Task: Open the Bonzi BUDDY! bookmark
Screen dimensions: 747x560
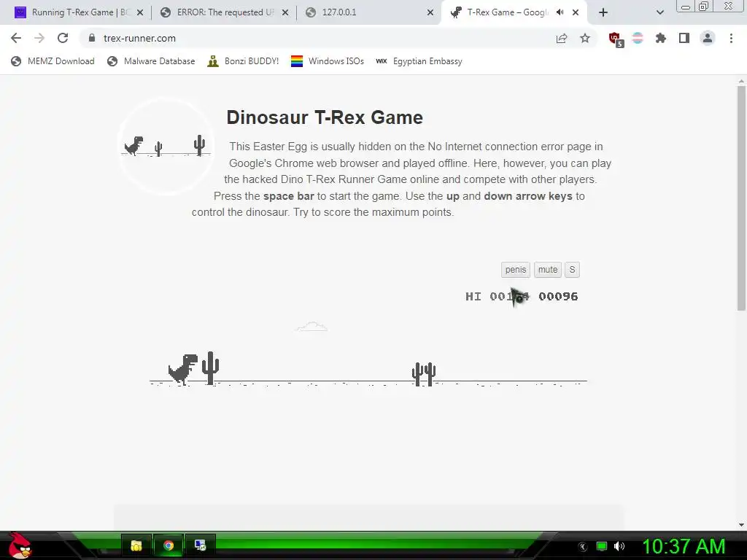Action: point(243,61)
